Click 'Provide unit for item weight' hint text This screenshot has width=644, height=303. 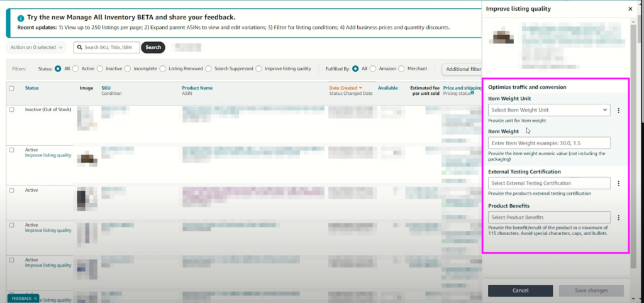tap(517, 121)
